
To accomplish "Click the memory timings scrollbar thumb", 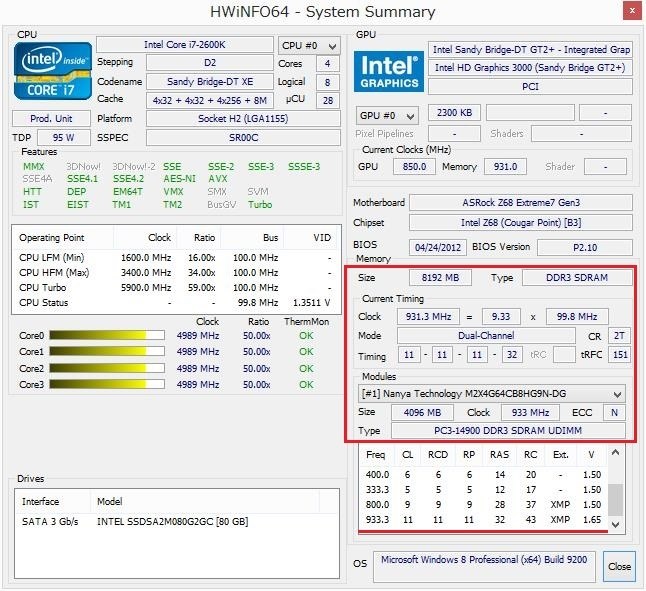I will pos(615,500).
